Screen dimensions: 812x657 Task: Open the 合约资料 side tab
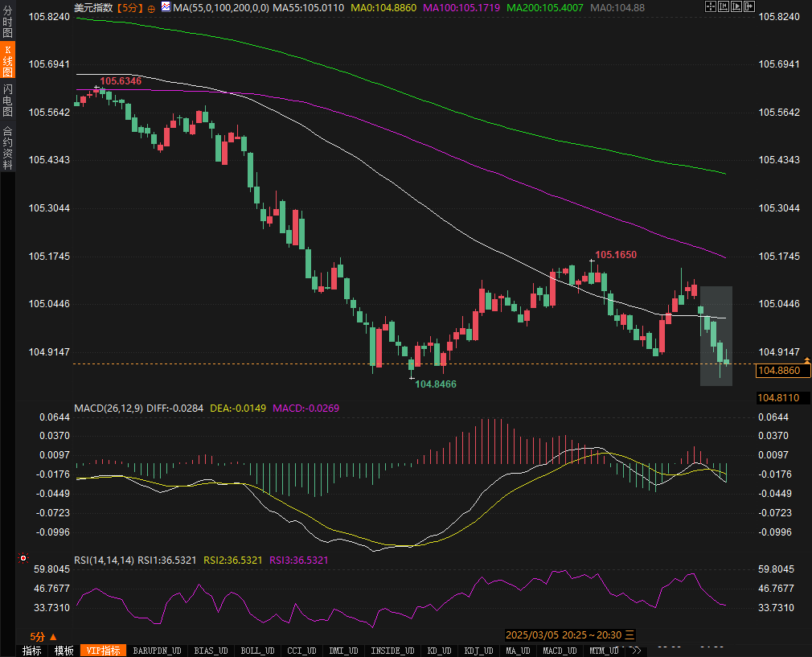point(7,147)
